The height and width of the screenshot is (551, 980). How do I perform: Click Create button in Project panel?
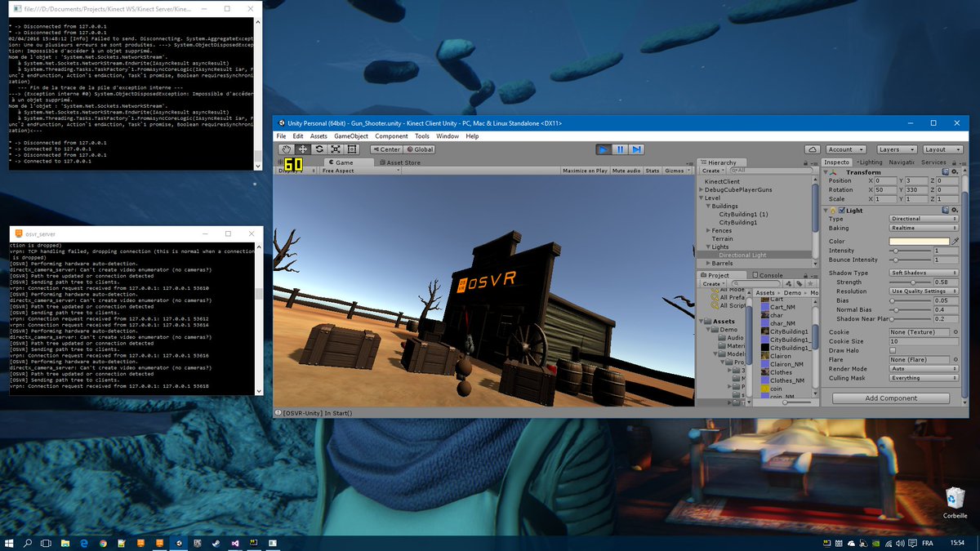point(713,283)
